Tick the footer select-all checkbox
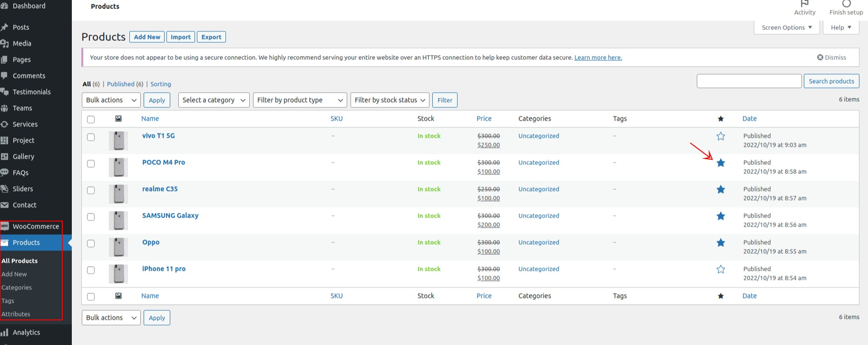 click(x=91, y=297)
